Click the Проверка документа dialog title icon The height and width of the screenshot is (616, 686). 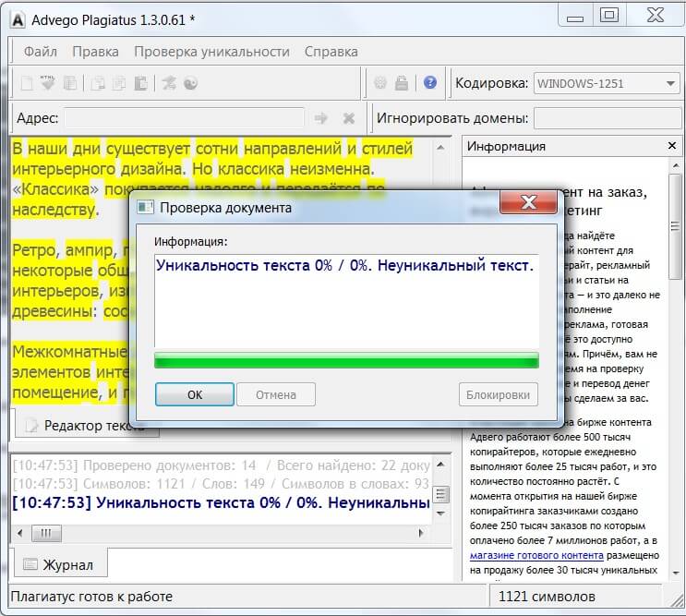pos(145,207)
